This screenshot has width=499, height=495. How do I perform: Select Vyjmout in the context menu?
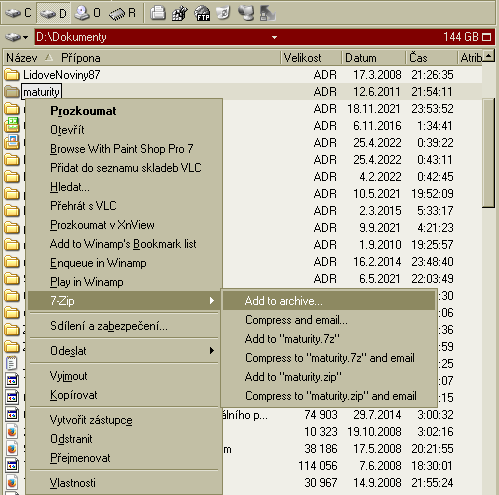click(x=123, y=376)
